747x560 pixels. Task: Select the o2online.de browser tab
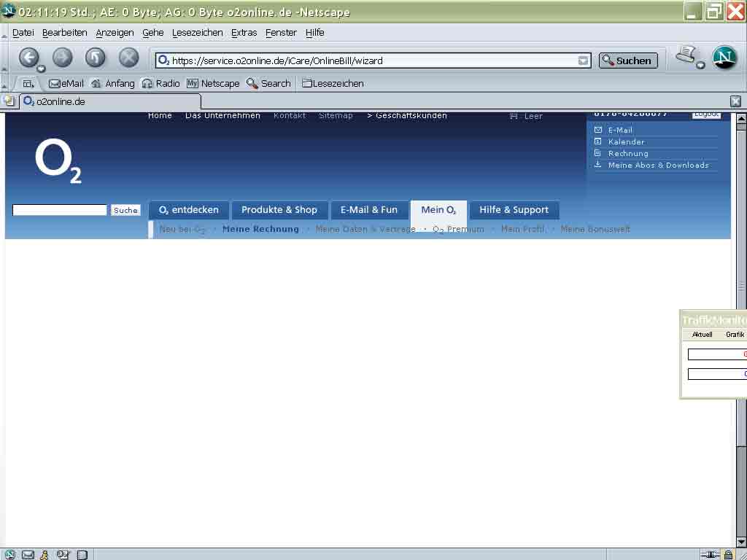coord(109,101)
